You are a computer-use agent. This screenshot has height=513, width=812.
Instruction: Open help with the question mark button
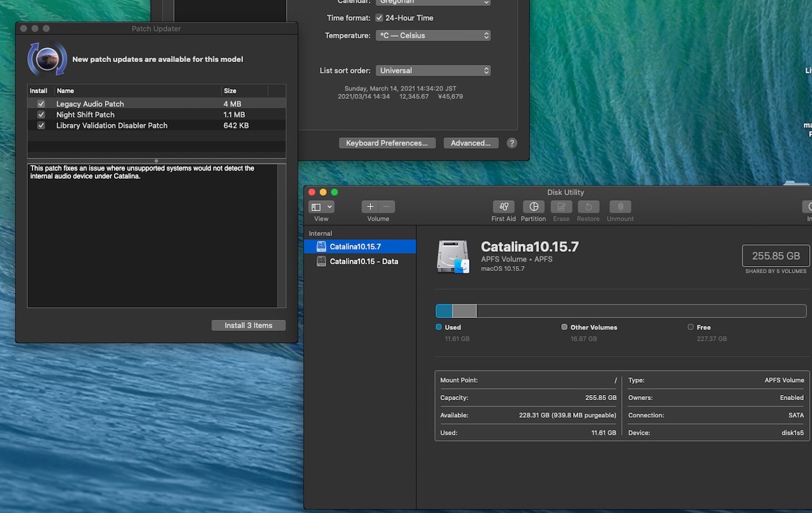click(512, 143)
